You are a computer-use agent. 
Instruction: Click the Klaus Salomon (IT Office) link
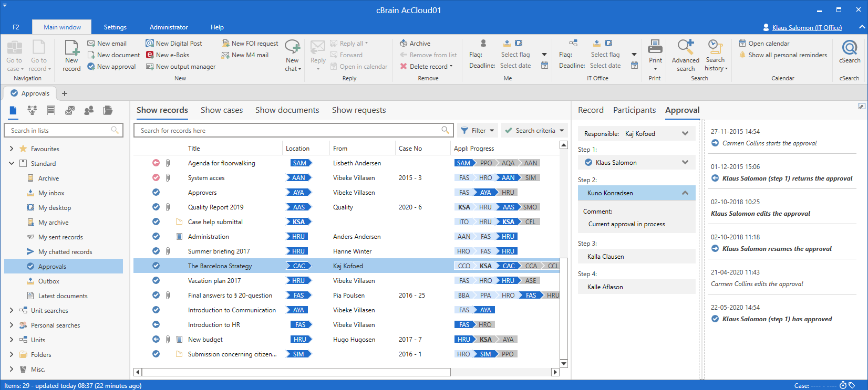click(x=807, y=27)
